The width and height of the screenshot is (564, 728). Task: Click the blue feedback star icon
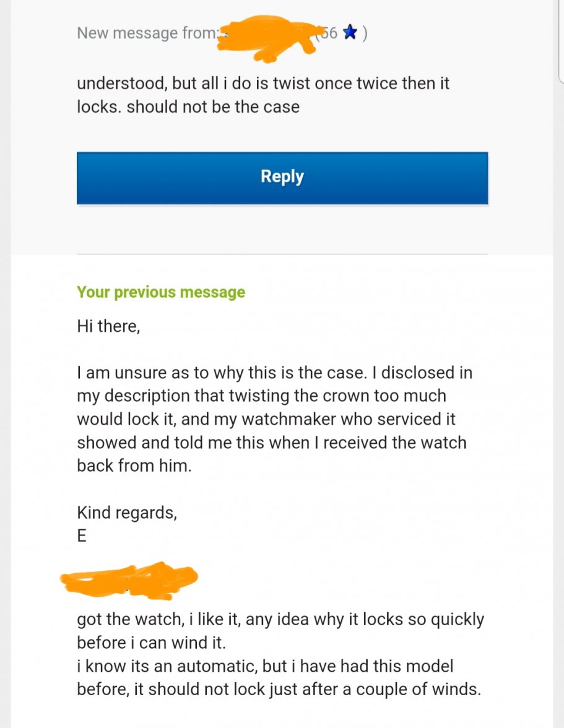(x=349, y=33)
